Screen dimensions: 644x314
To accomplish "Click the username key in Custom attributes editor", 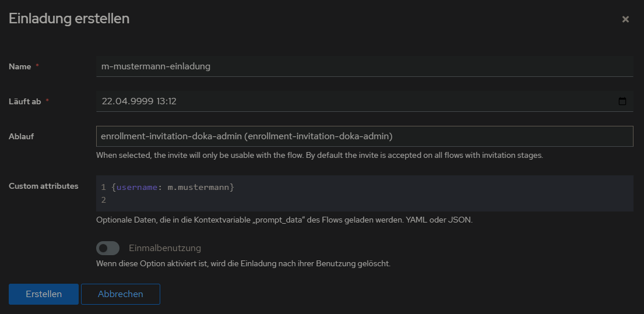I will pos(137,188).
